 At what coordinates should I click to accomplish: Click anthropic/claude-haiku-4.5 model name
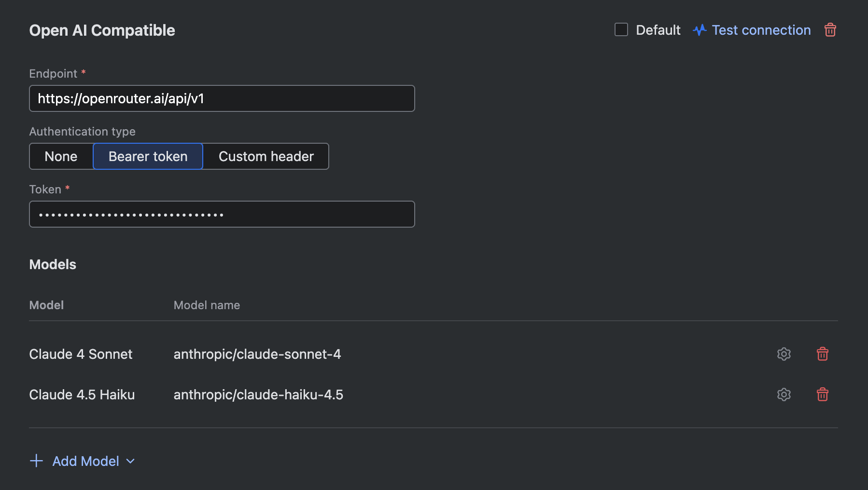click(x=258, y=395)
